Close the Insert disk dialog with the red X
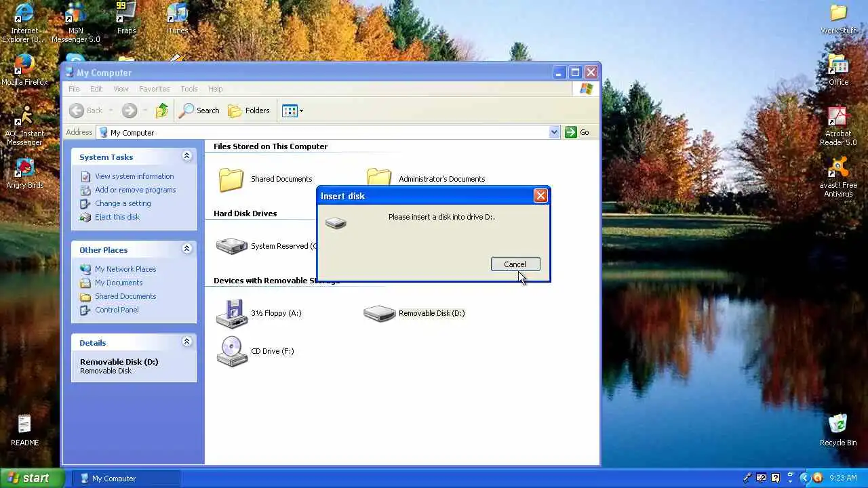The height and width of the screenshot is (488, 868). (540, 196)
